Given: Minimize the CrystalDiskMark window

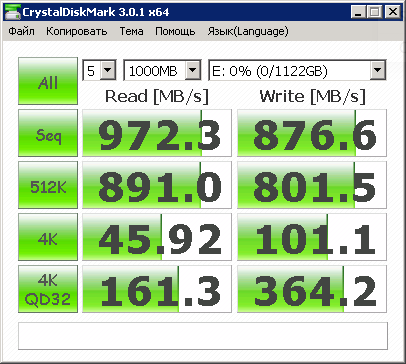Looking at the screenshot, I should pyautogui.click(x=358, y=12).
